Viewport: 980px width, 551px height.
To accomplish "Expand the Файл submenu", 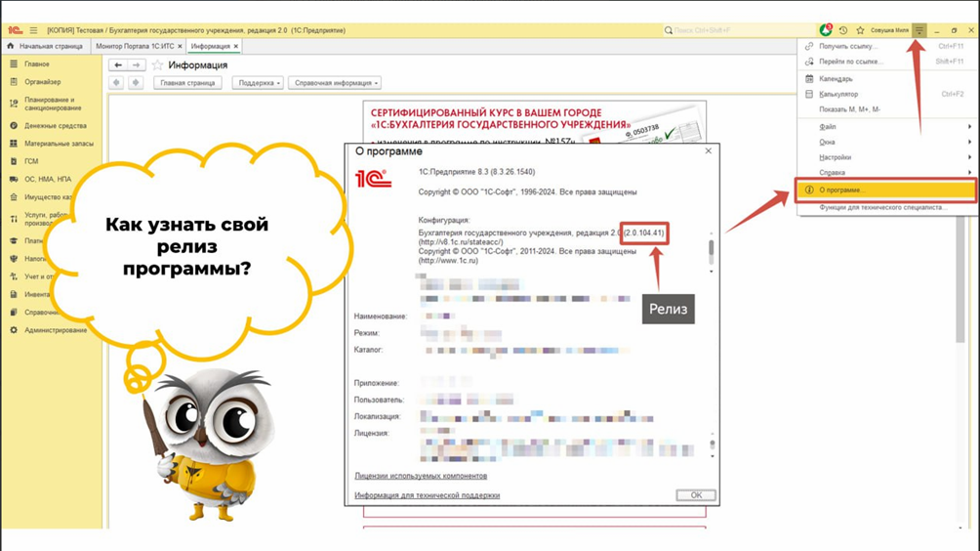I will point(887,126).
